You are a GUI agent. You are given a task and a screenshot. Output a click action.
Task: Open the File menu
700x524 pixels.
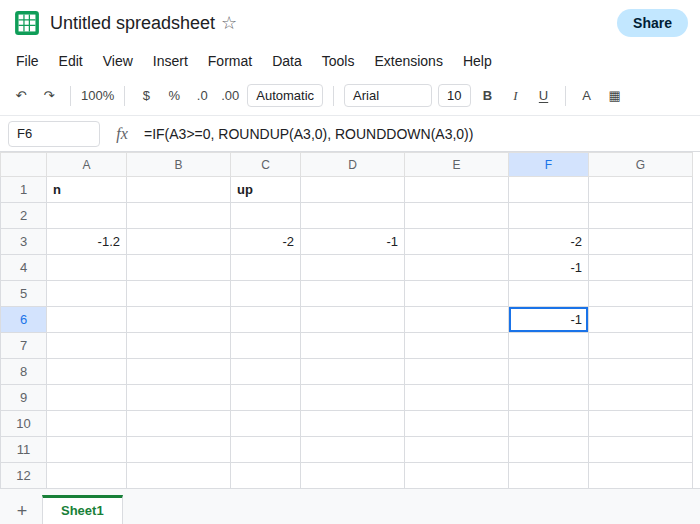[x=27, y=61]
